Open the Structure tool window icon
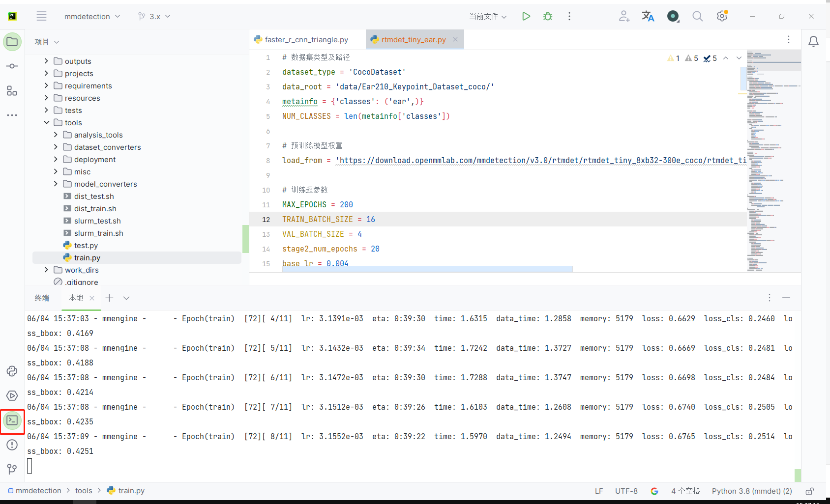Viewport: 830px width, 504px height. coord(12,91)
